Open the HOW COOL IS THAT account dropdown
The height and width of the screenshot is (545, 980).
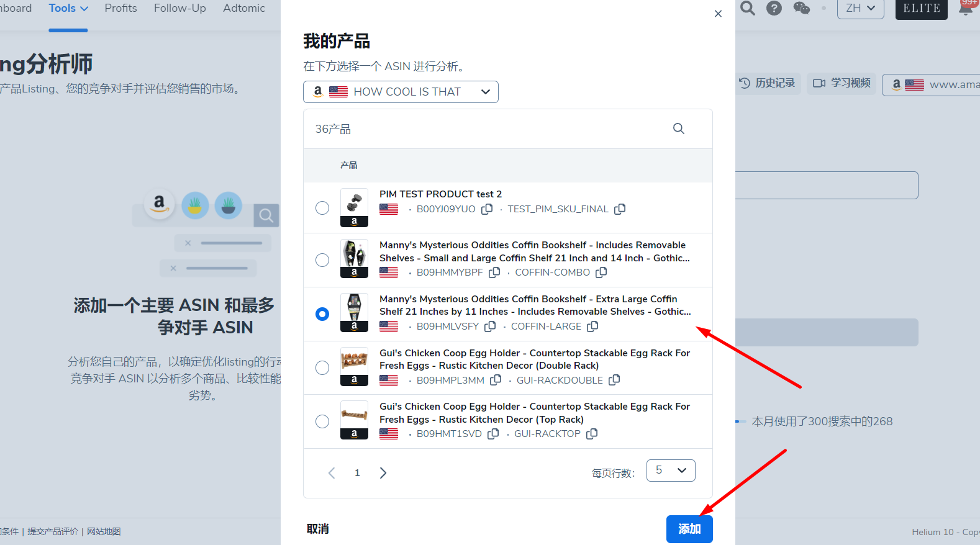pos(401,92)
